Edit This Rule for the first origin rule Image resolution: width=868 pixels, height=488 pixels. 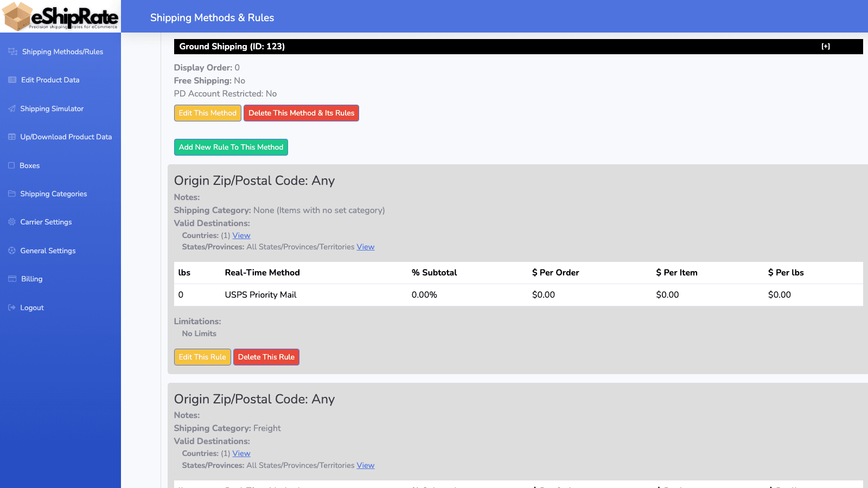tap(202, 357)
